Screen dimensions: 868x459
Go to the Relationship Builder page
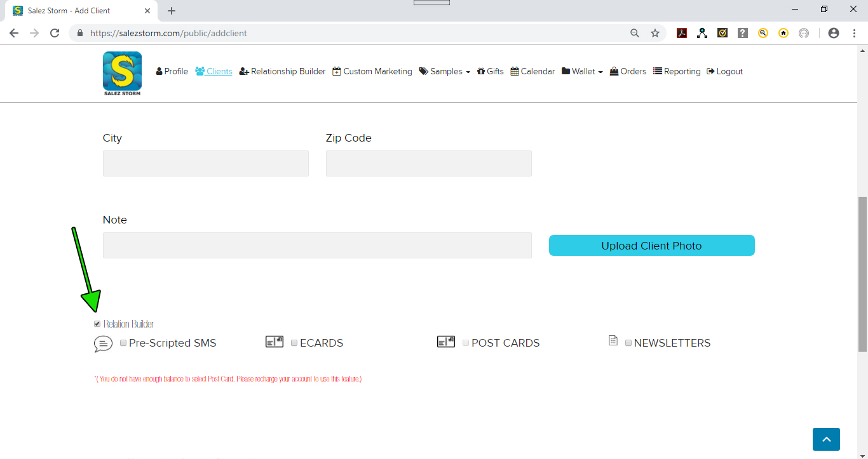[x=283, y=72]
